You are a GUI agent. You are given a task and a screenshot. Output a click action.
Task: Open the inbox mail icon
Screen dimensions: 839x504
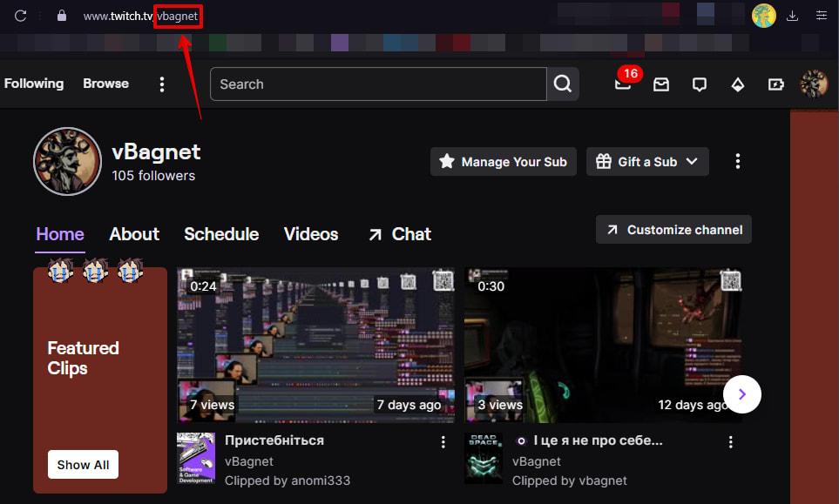(x=661, y=84)
